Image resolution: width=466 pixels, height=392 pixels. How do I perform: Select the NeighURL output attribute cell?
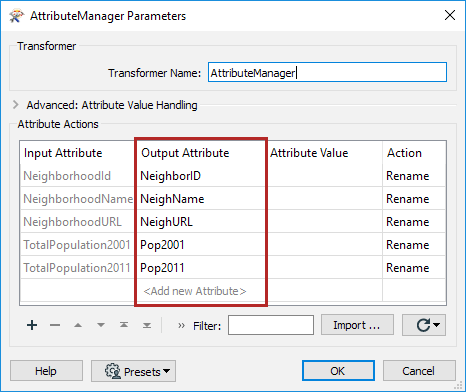[201, 222]
